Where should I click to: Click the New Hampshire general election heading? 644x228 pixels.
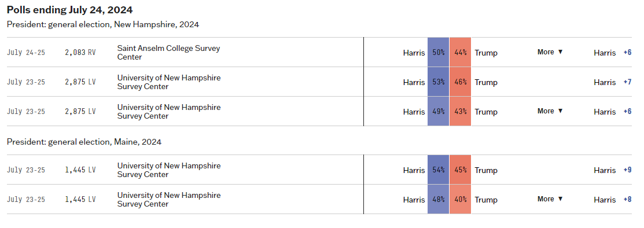(x=102, y=24)
